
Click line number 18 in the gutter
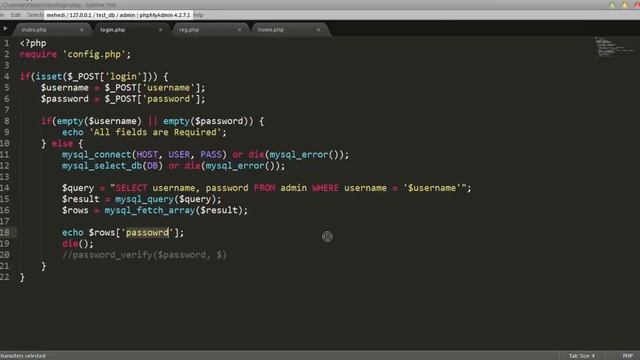point(5,233)
